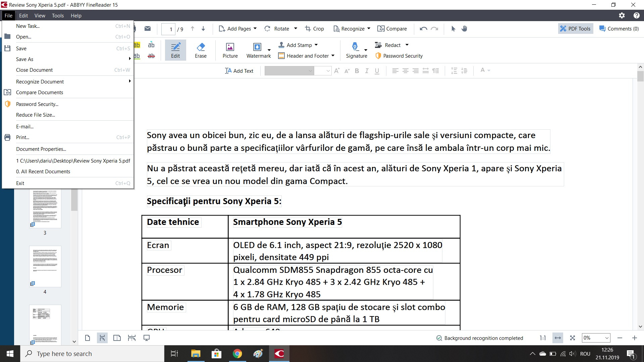The width and height of the screenshot is (644, 362).
Task: Choose Reduce File Size from menu
Action: tap(36, 115)
